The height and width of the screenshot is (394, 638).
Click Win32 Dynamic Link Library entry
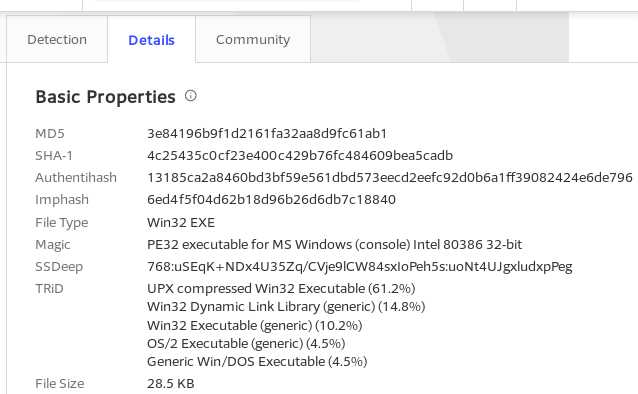pos(286,306)
